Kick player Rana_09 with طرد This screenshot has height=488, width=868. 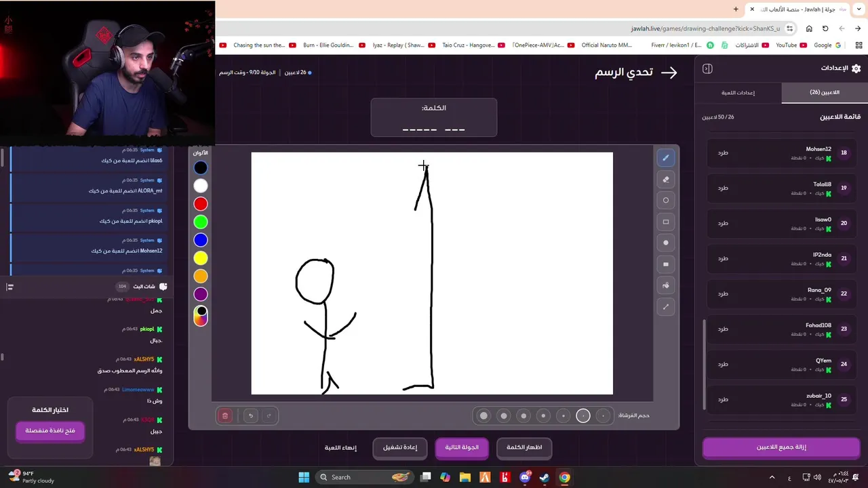point(723,293)
